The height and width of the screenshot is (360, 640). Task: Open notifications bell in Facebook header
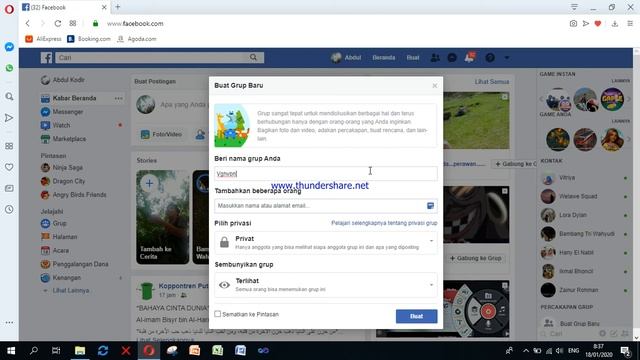click(x=469, y=58)
